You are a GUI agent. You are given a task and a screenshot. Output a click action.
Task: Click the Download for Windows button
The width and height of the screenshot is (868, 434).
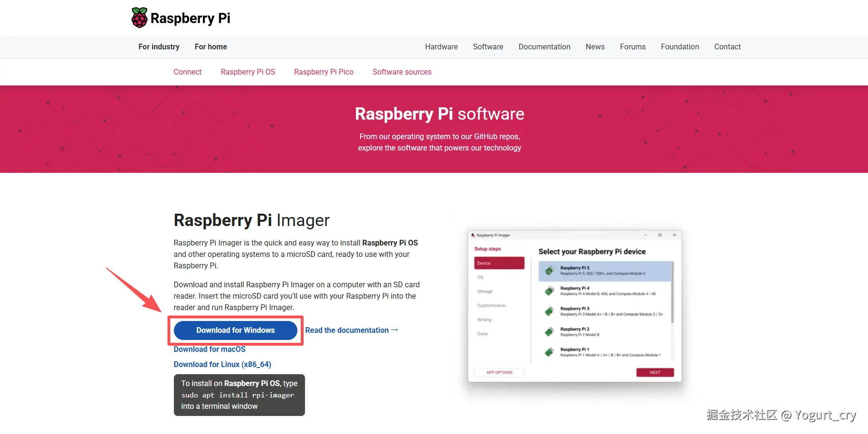236,330
